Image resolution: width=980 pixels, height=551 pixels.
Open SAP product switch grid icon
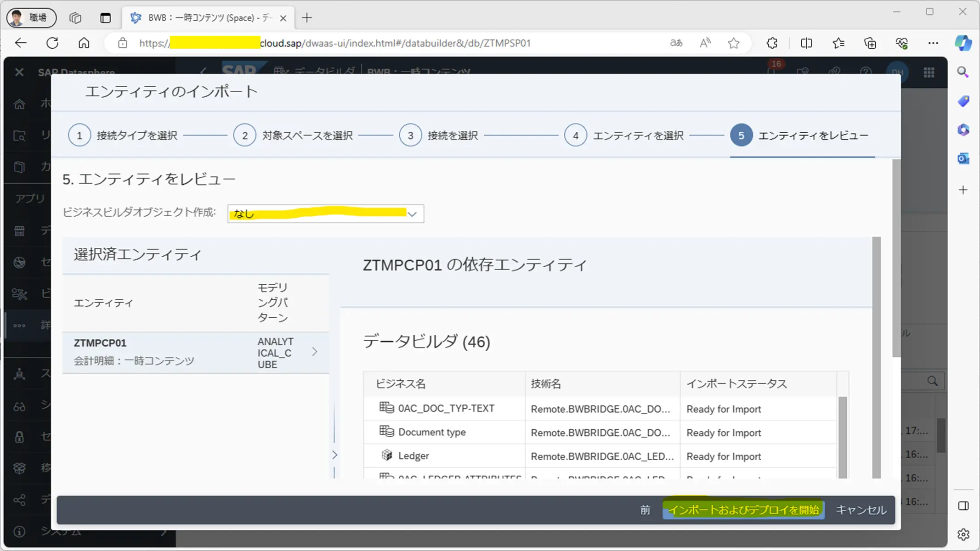[929, 72]
